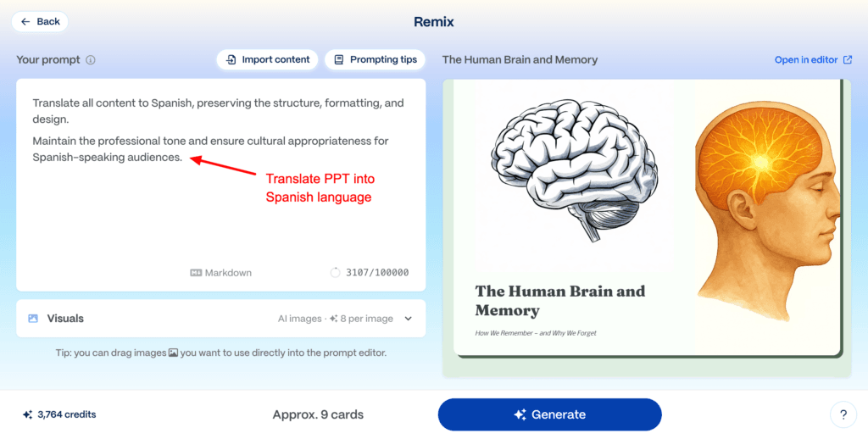Open Prompting tips
Image resolution: width=868 pixels, height=439 pixels.
tap(375, 60)
